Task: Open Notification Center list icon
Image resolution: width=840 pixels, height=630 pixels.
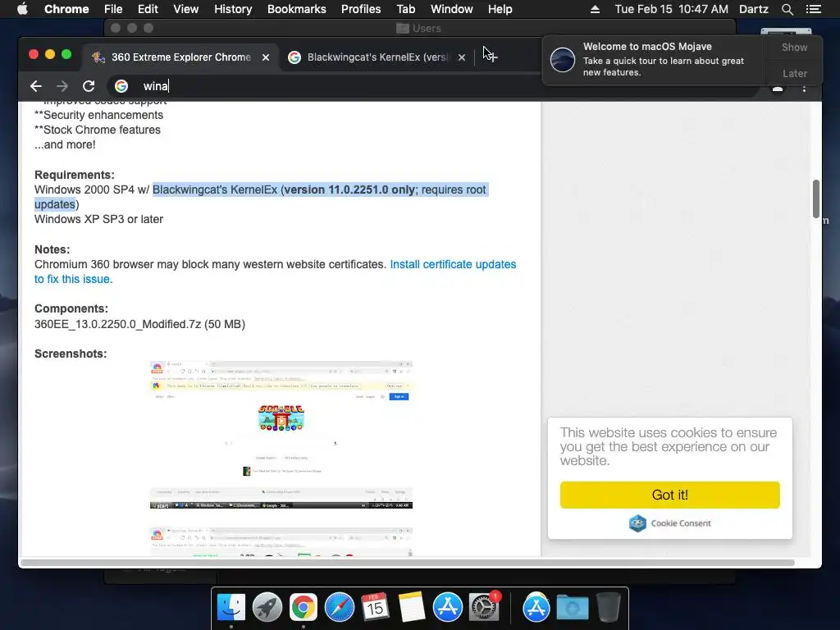Action: pyautogui.click(x=813, y=9)
